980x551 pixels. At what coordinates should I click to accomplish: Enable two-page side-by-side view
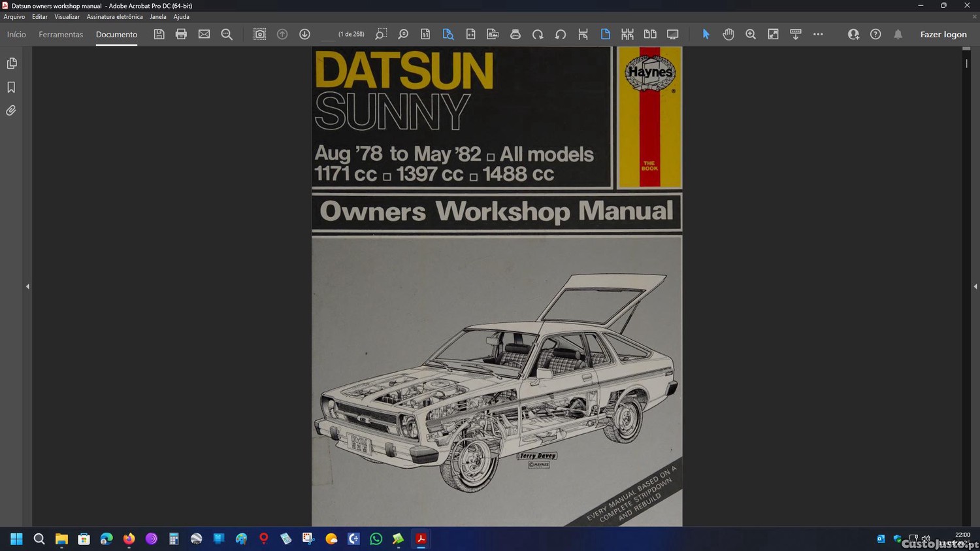(650, 34)
